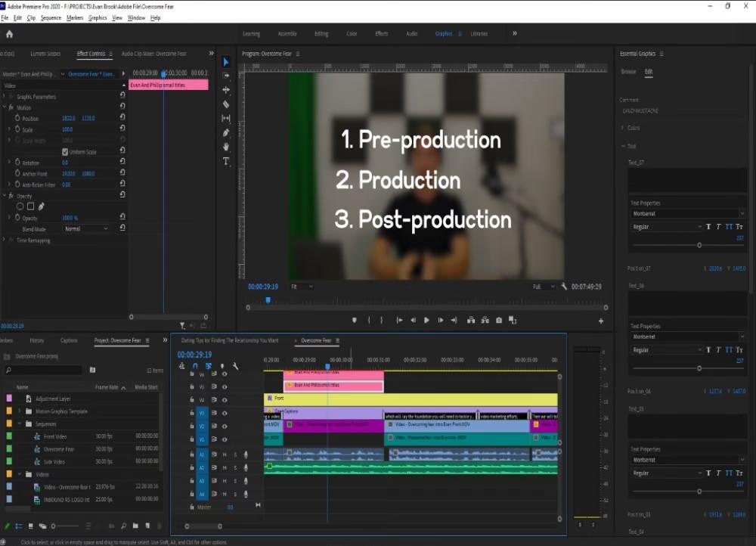Viewport: 756px width, 546px height.
Task: Select the Pen tool
Action: (x=225, y=132)
